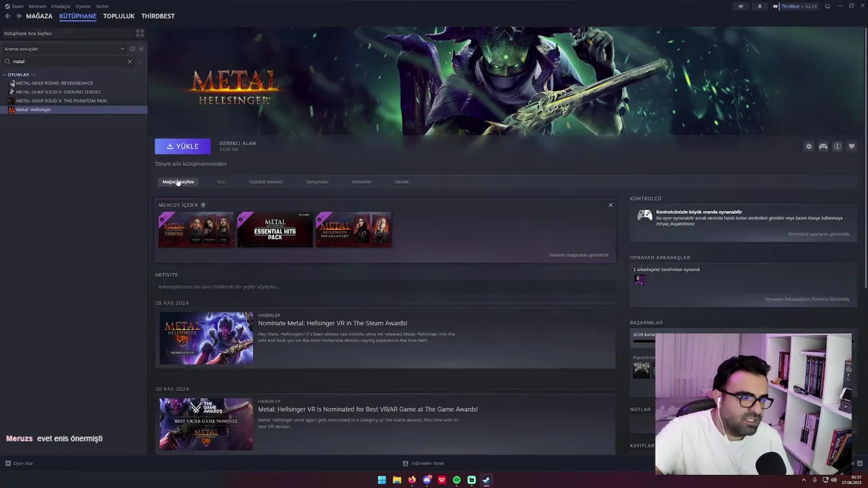Screen dimensions: 868x488
Task: Open Kontrolcü ayarlarını görüntüle link
Action: 818,234
